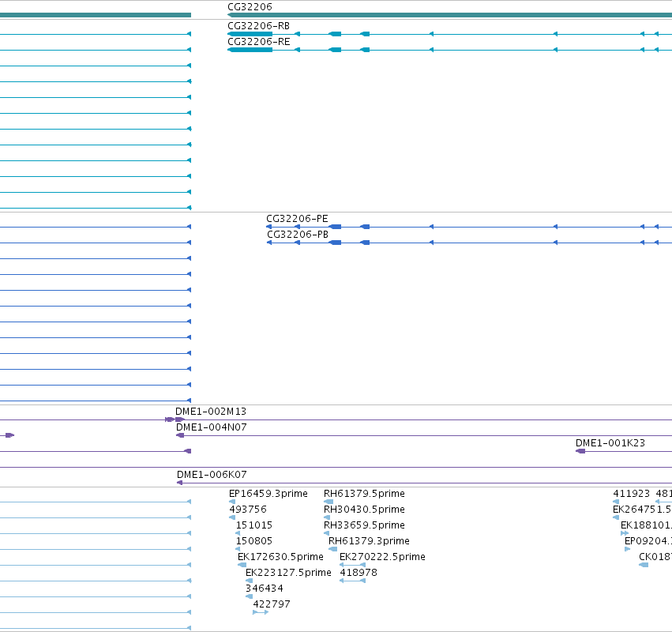The height and width of the screenshot is (632, 672).
Task: Click the DME1-004N07 clone label
Action: coord(212,427)
